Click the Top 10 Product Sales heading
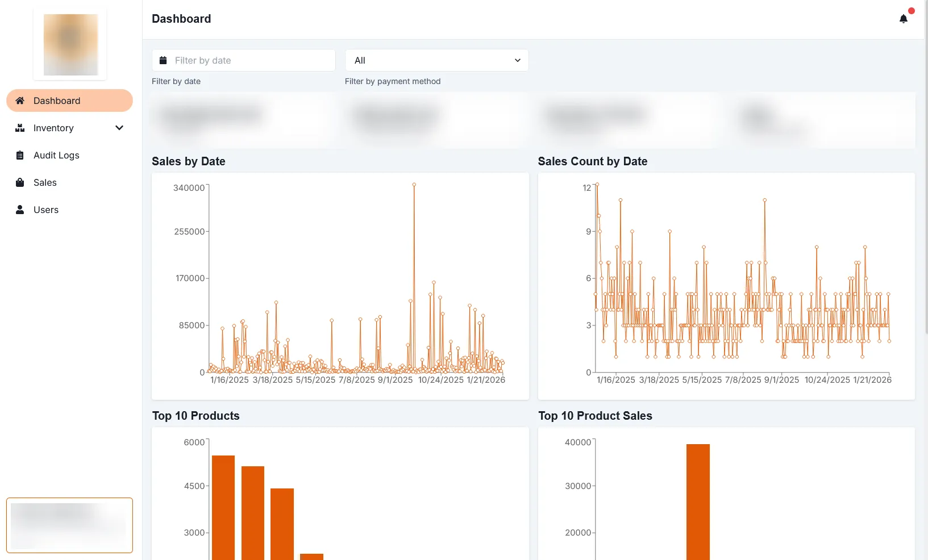 tap(596, 416)
